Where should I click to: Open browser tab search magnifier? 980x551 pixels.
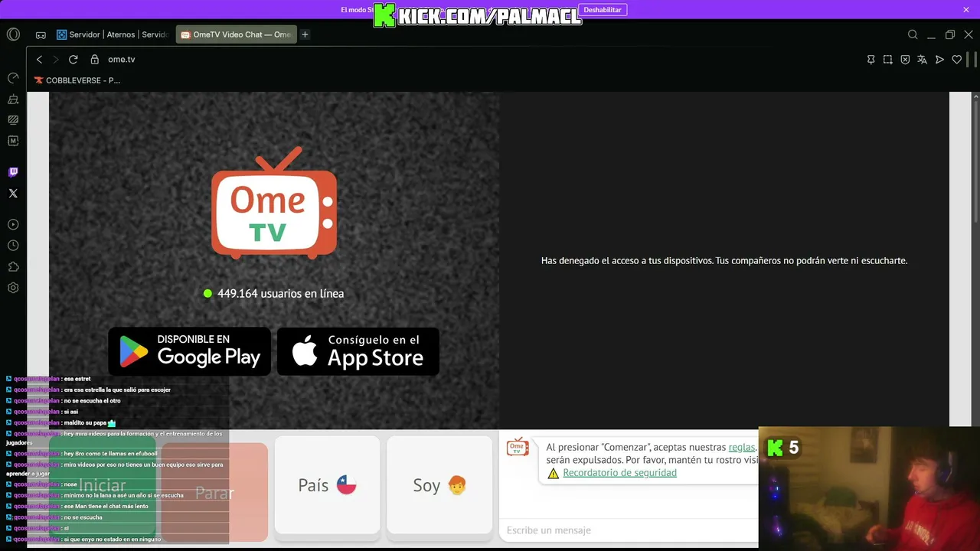click(x=913, y=34)
